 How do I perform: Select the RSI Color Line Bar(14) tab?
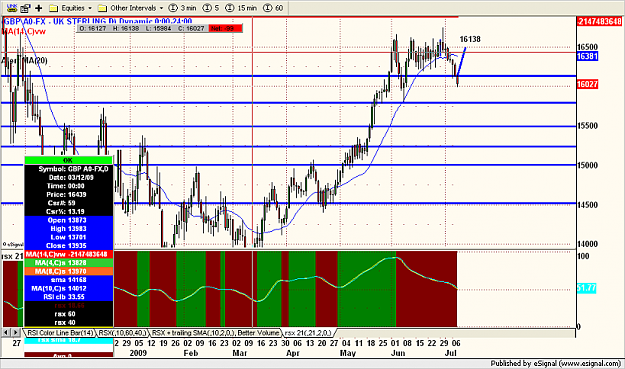click(x=60, y=332)
